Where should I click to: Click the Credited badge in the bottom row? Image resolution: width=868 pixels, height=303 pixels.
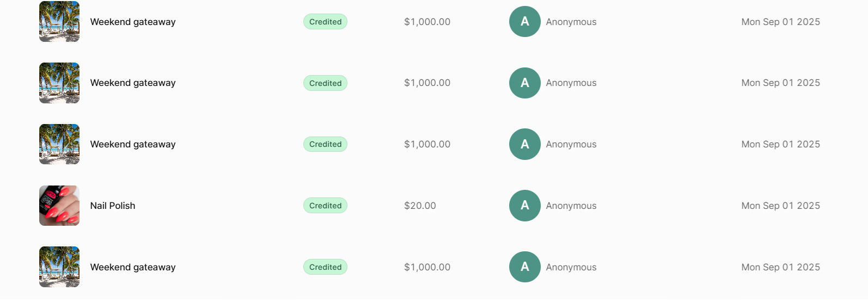coord(325,267)
